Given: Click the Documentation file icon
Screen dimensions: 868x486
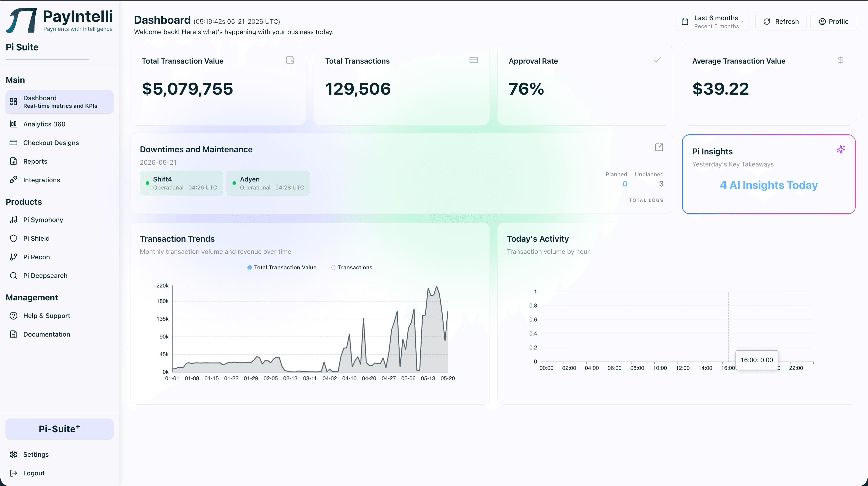Looking at the screenshot, I should coord(13,334).
